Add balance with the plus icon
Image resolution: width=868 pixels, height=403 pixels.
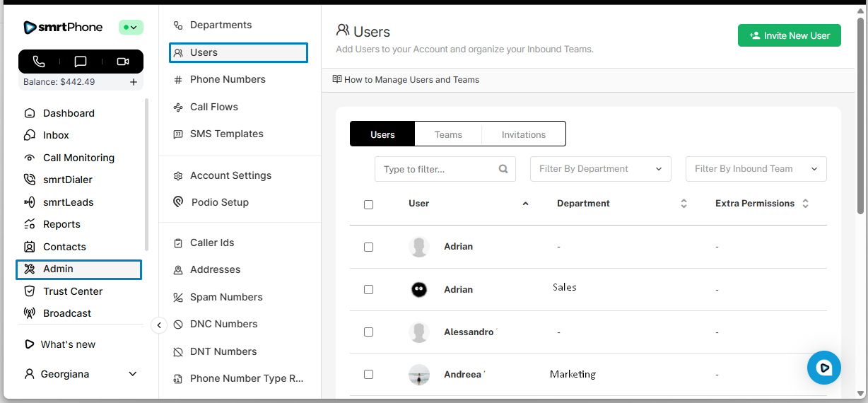134,82
